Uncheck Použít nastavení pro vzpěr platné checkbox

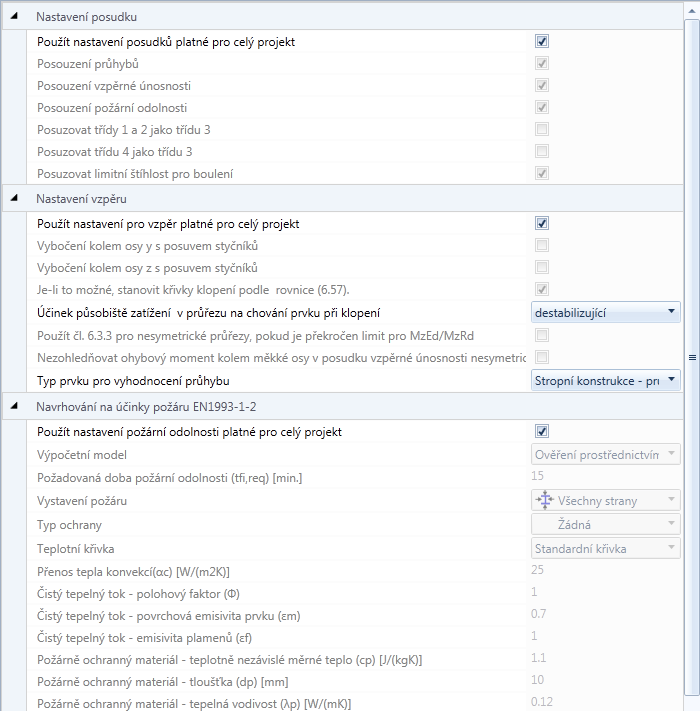tap(542, 223)
